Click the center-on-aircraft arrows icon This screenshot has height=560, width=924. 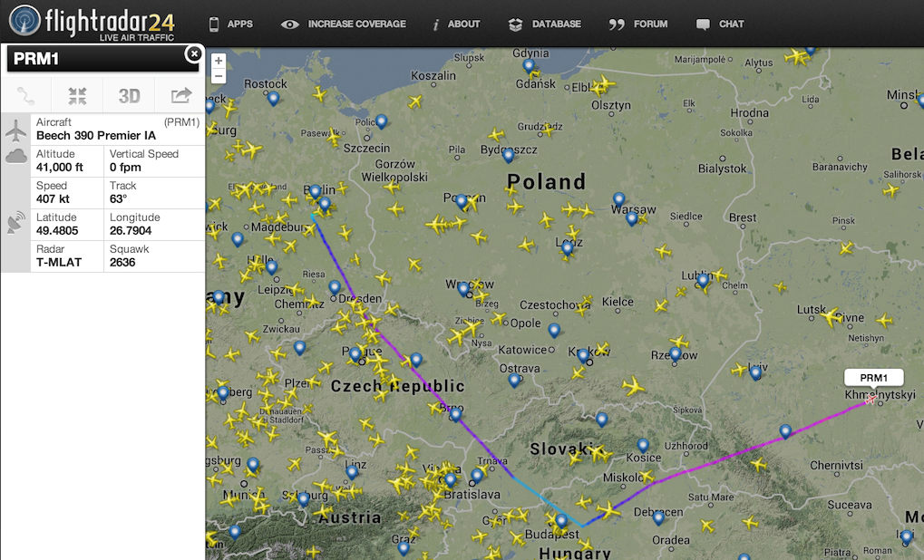click(x=77, y=95)
